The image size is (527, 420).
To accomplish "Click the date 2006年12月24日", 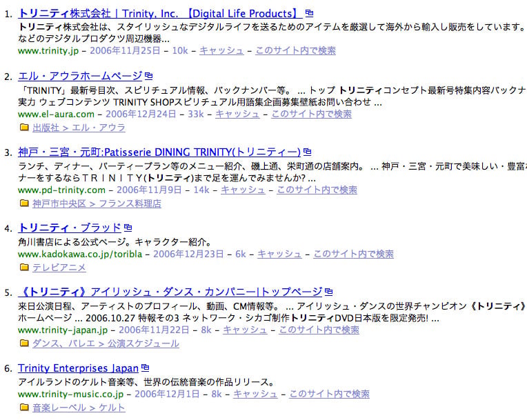I will pos(141,114).
